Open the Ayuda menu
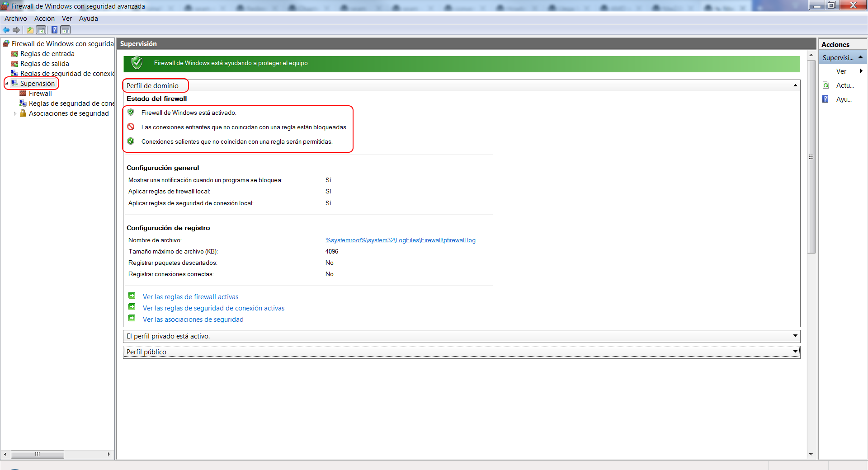The width and height of the screenshot is (868, 470). (88, 19)
